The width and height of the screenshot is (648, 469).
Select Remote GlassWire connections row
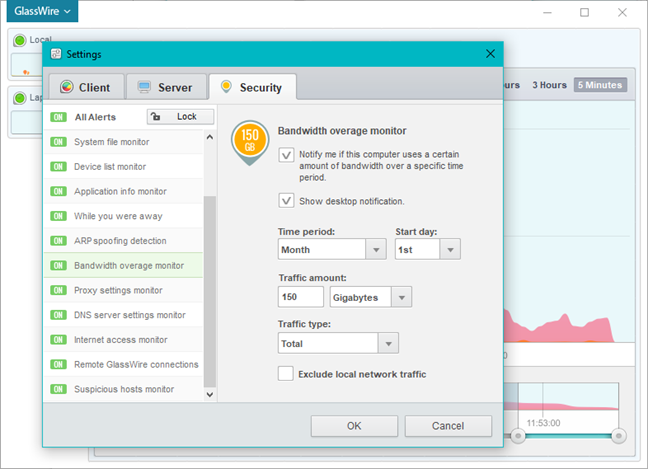pyautogui.click(x=124, y=364)
